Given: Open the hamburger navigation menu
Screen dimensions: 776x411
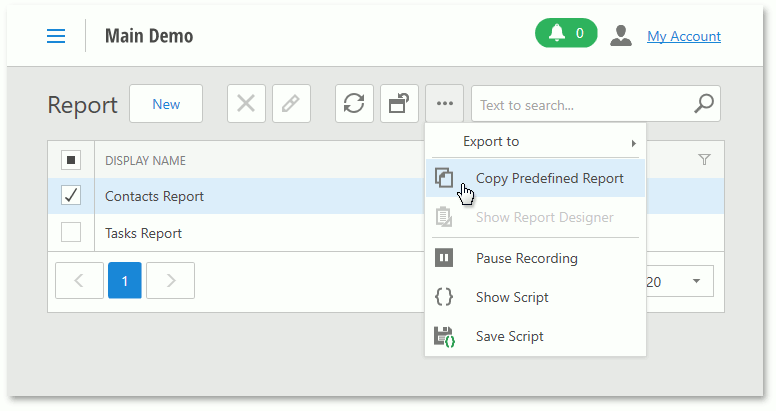Looking at the screenshot, I should 56,36.
